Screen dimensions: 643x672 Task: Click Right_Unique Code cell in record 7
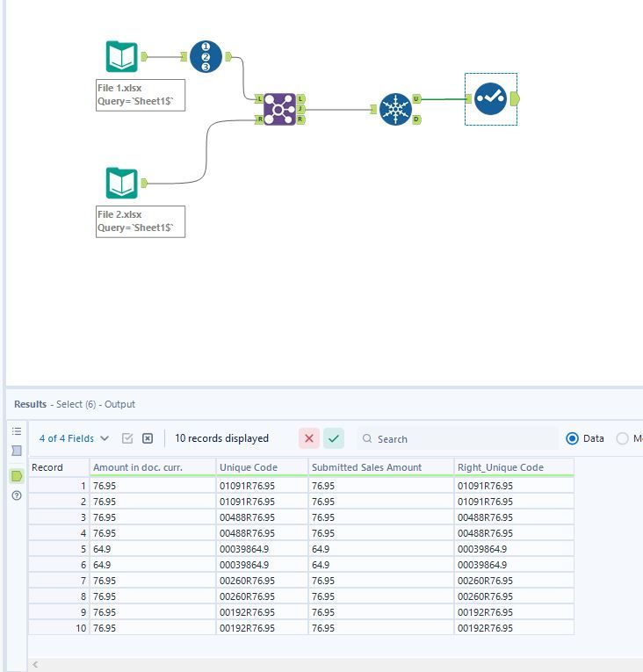coord(514,581)
